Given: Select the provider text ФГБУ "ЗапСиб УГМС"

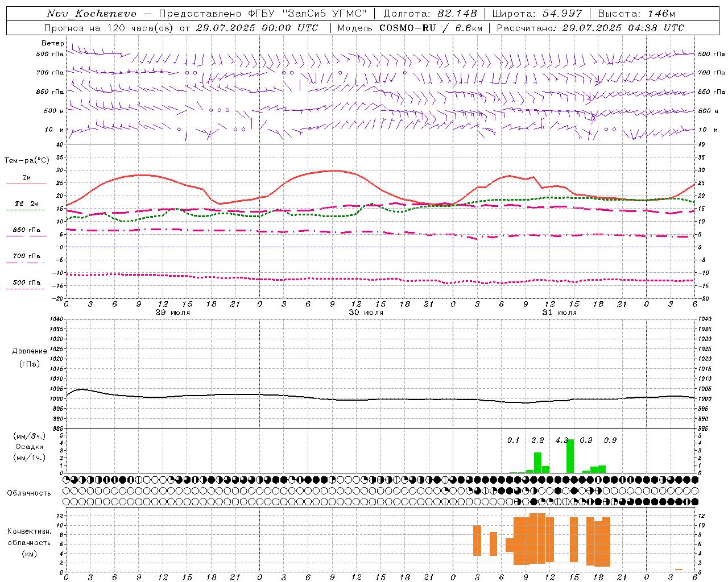Looking at the screenshot, I should click(308, 14).
